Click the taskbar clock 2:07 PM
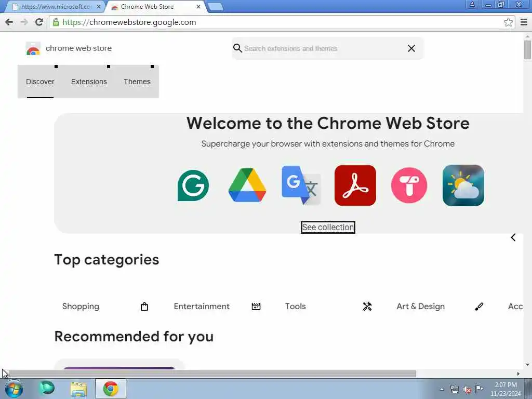Viewport: 532px width, 399px height. 506,385
